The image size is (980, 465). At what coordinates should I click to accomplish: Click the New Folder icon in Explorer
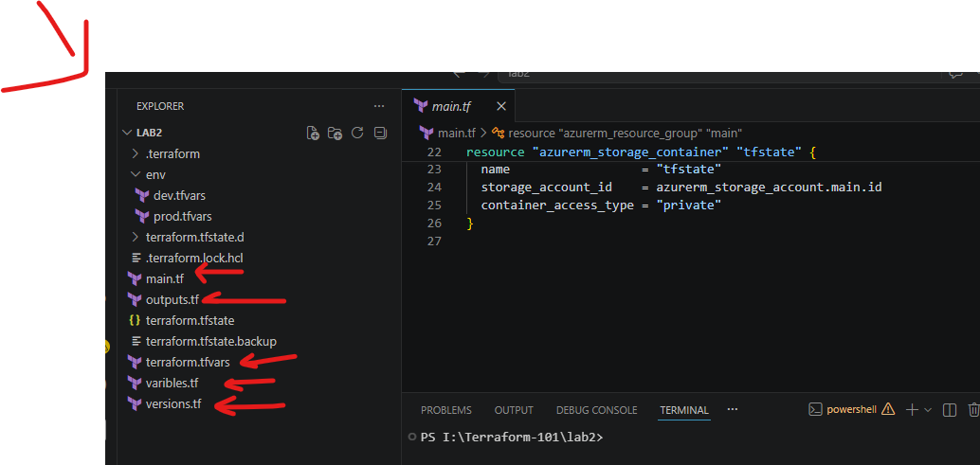(335, 133)
